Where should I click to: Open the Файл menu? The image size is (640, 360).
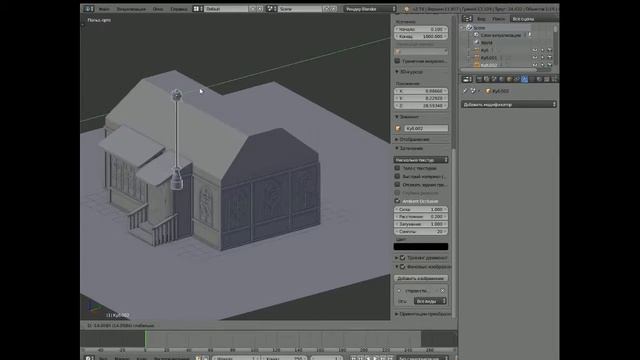click(x=104, y=9)
